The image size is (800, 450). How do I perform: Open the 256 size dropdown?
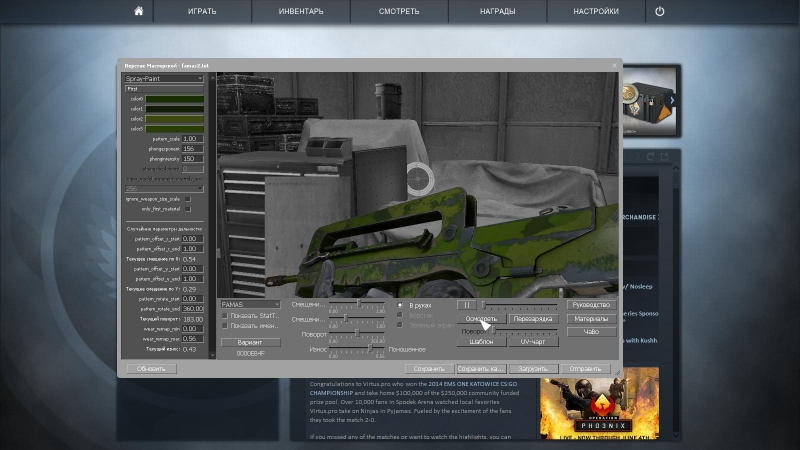pos(164,189)
